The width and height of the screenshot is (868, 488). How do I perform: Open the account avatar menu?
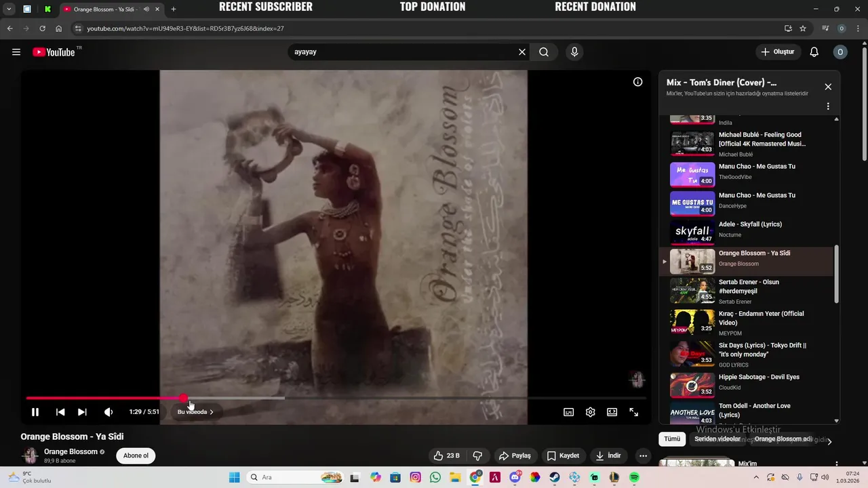[x=840, y=52]
